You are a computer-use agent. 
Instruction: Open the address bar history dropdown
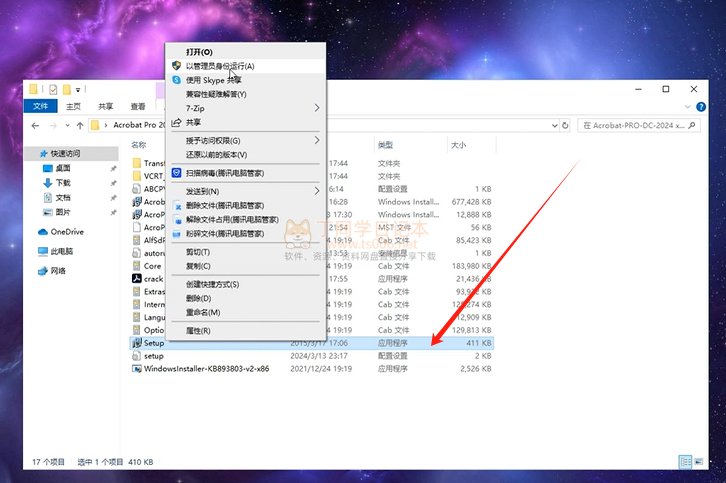pos(554,125)
